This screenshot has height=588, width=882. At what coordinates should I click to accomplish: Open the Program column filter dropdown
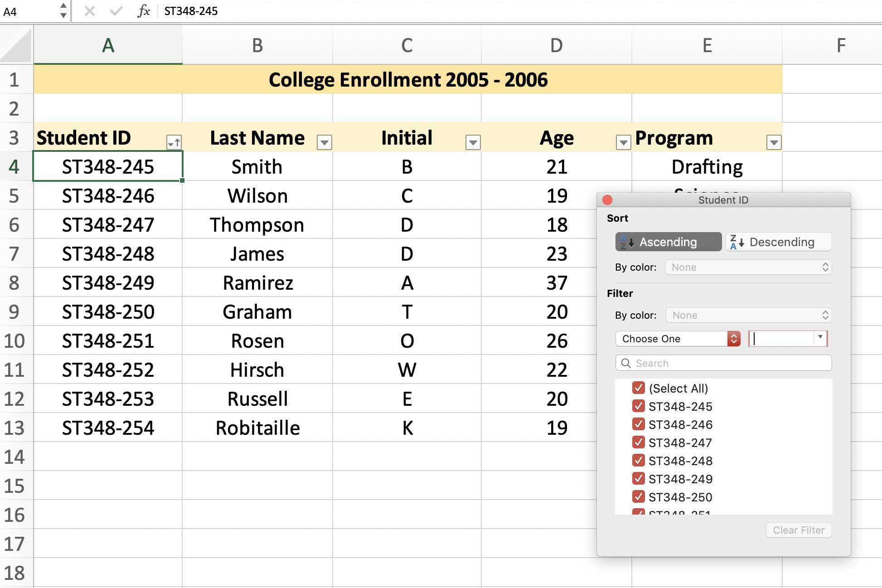tap(774, 142)
